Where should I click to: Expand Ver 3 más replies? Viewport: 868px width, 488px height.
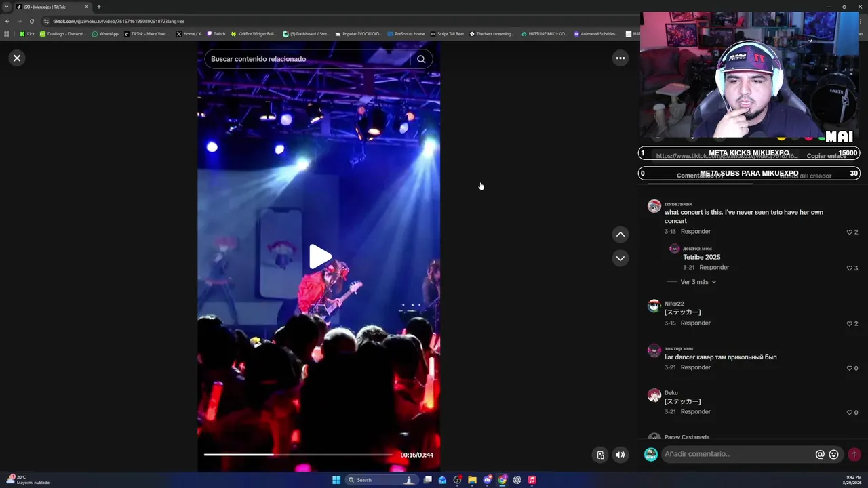698,282
